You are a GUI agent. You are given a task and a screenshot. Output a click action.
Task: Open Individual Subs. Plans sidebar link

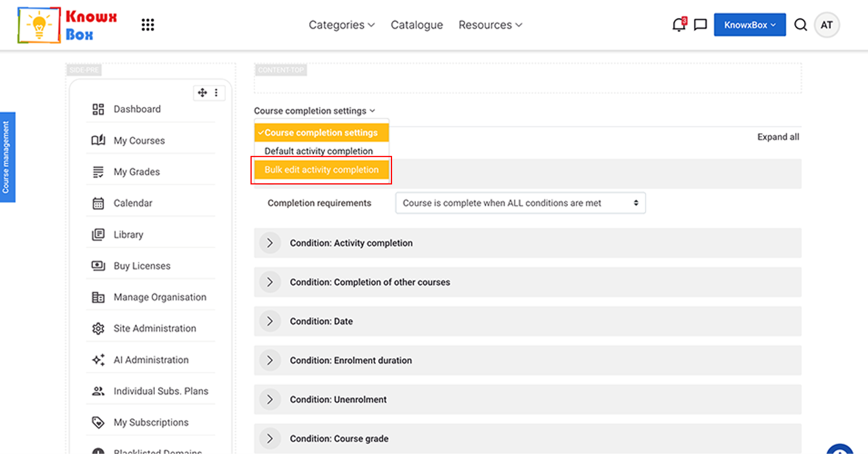tap(161, 391)
